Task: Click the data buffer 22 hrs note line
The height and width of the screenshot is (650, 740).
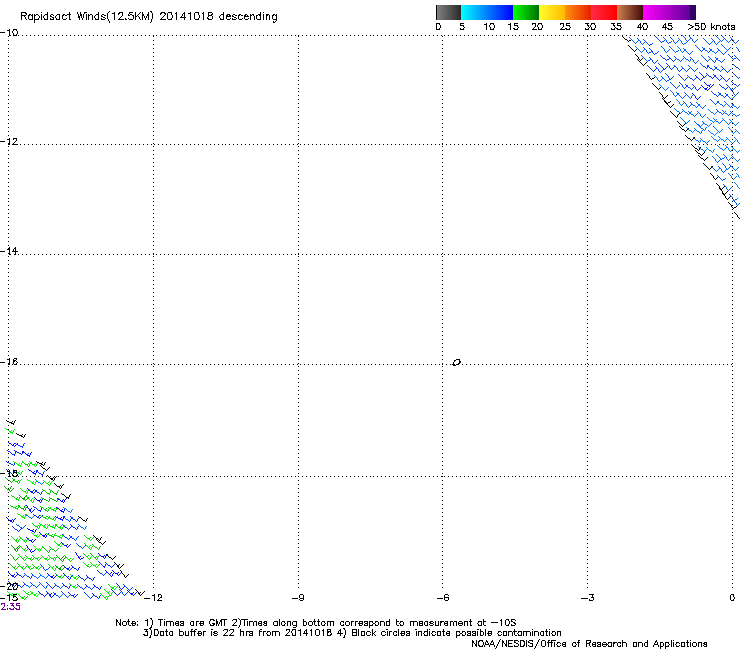Action: (352, 633)
